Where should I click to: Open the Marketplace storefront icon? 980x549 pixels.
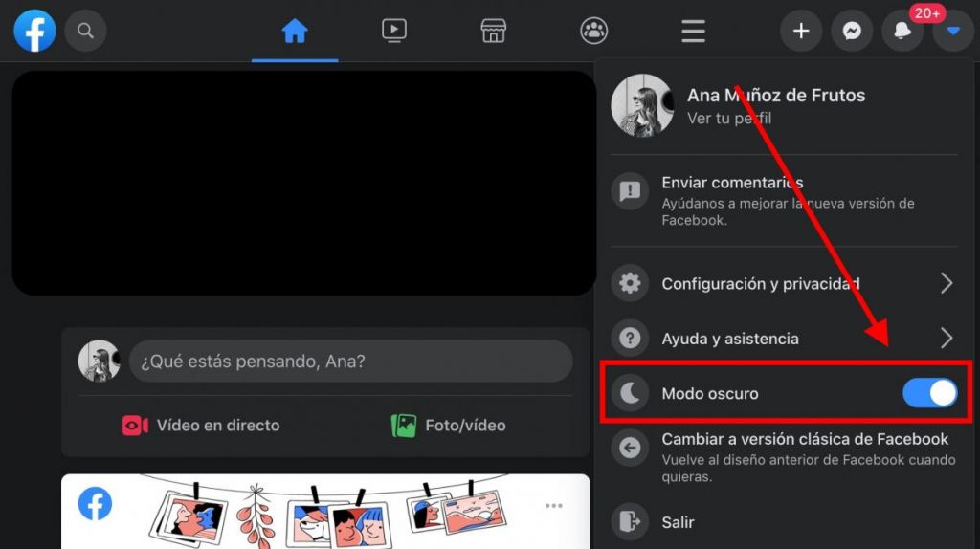point(493,32)
